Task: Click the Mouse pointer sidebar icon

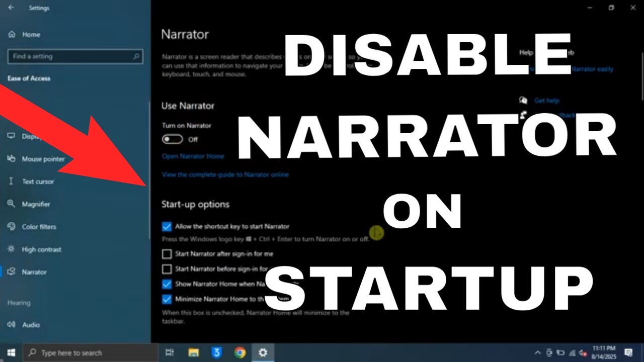Action: click(11, 159)
